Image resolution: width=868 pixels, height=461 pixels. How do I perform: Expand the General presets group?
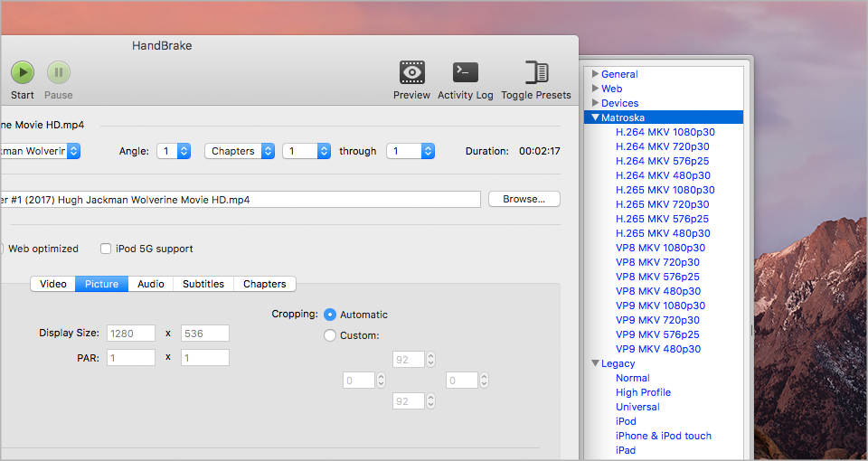pos(596,73)
